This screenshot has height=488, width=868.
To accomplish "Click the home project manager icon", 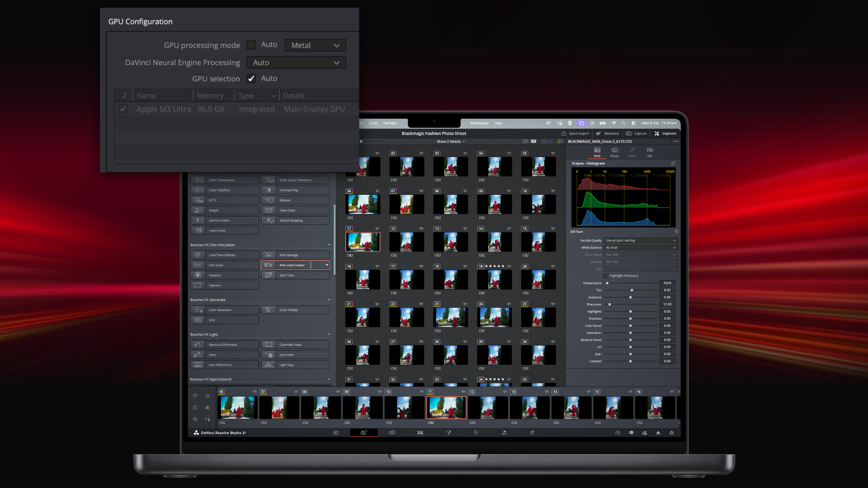I will pos(658,433).
